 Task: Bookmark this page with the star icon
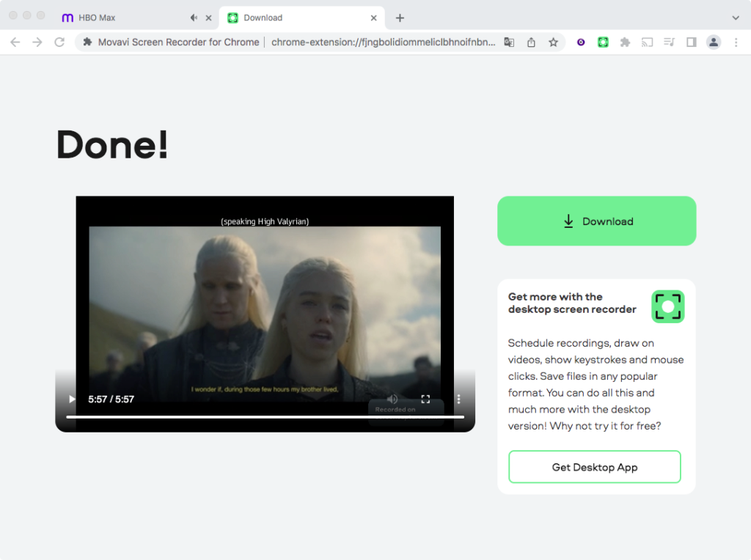click(553, 42)
